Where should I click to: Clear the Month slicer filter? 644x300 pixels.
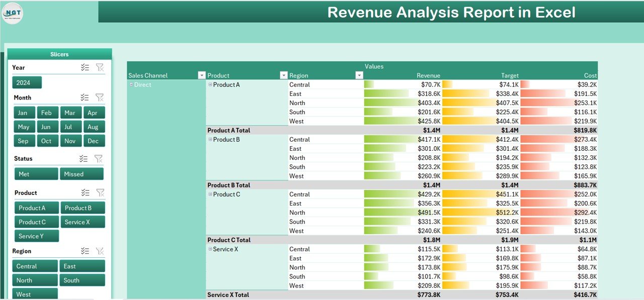[100, 97]
